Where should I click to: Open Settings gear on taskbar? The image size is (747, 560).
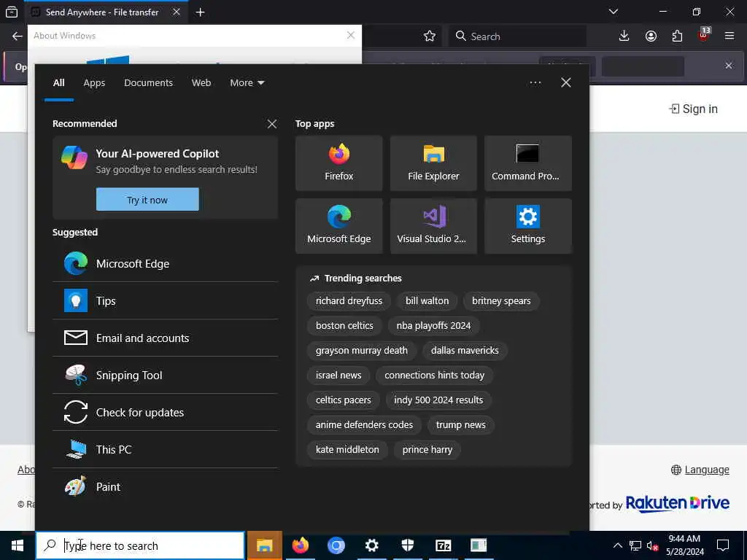(371, 545)
